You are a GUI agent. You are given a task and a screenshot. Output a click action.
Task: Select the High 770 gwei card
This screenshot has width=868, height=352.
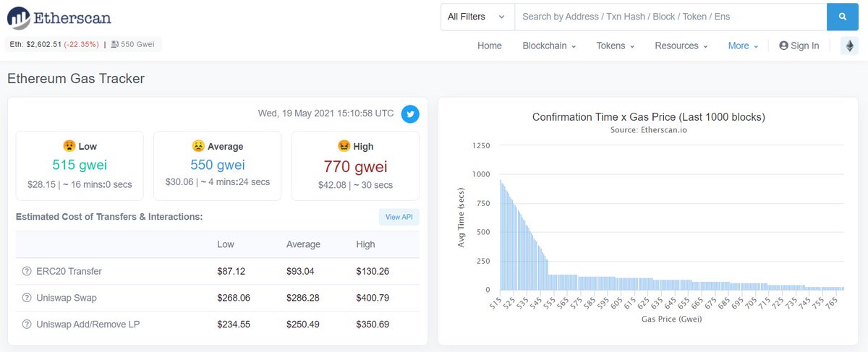pos(355,166)
